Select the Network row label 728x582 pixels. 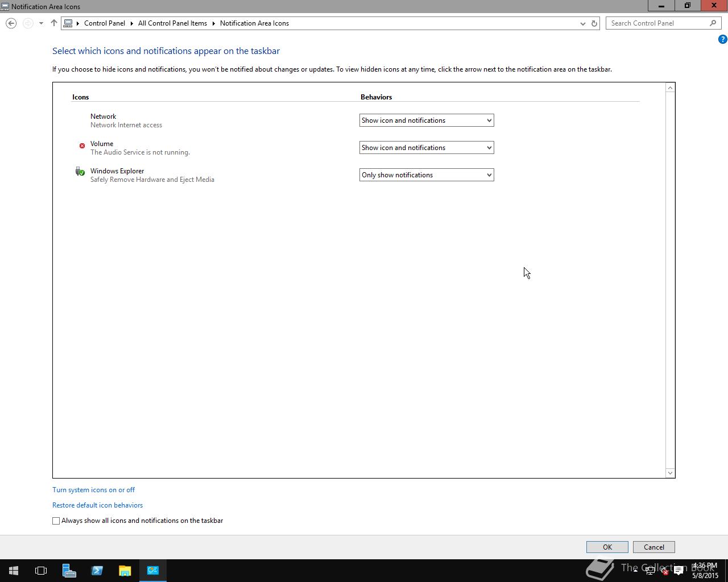pyautogui.click(x=103, y=117)
